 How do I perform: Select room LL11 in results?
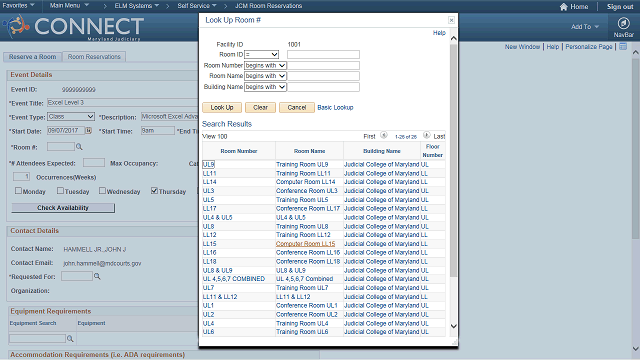click(x=209, y=173)
